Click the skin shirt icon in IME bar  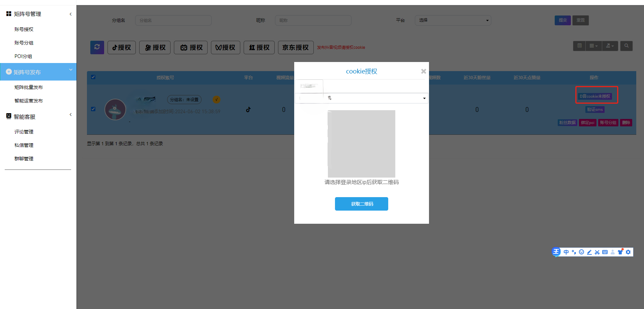pos(620,252)
